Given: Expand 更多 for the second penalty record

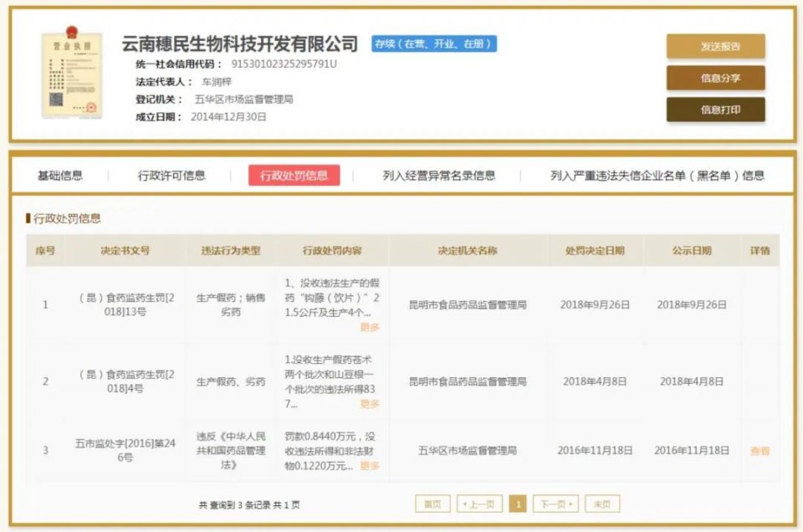Looking at the screenshot, I should click(x=370, y=404).
